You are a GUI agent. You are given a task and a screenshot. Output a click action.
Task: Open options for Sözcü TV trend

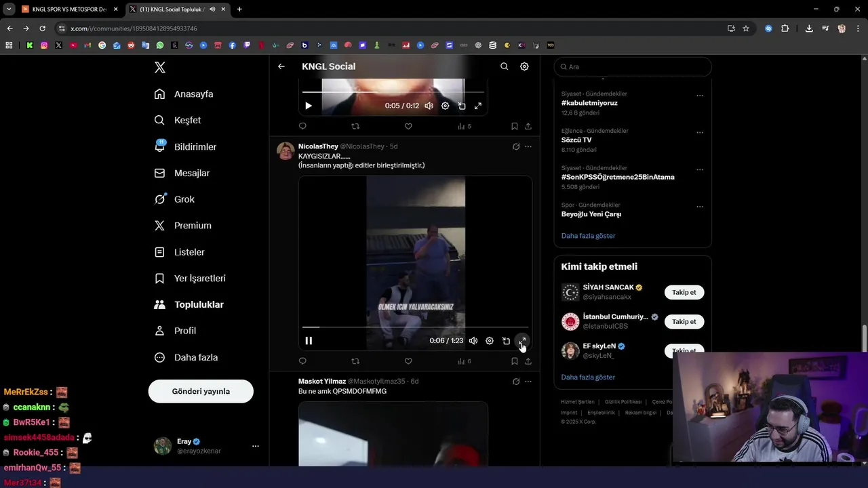(700, 133)
